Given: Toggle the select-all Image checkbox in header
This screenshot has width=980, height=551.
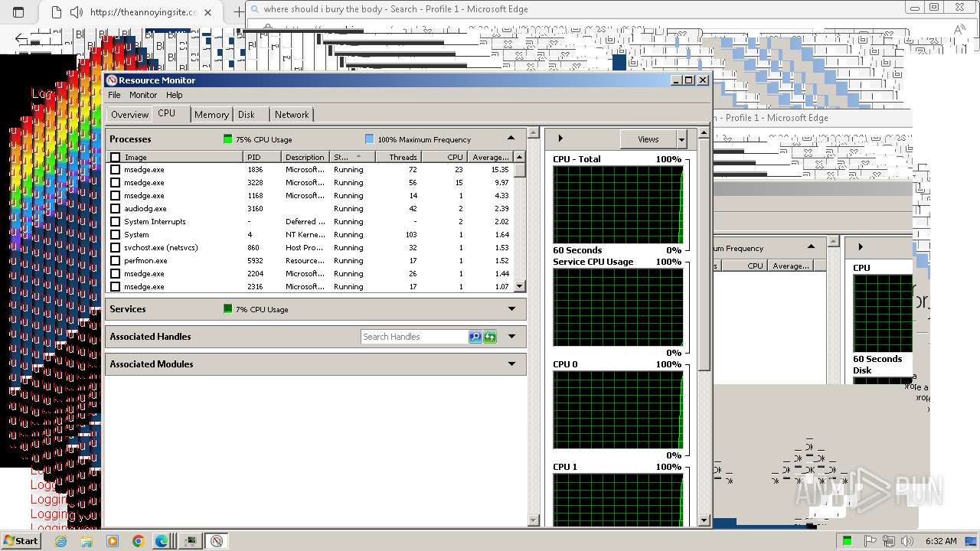Looking at the screenshot, I should tap(116, 157).
